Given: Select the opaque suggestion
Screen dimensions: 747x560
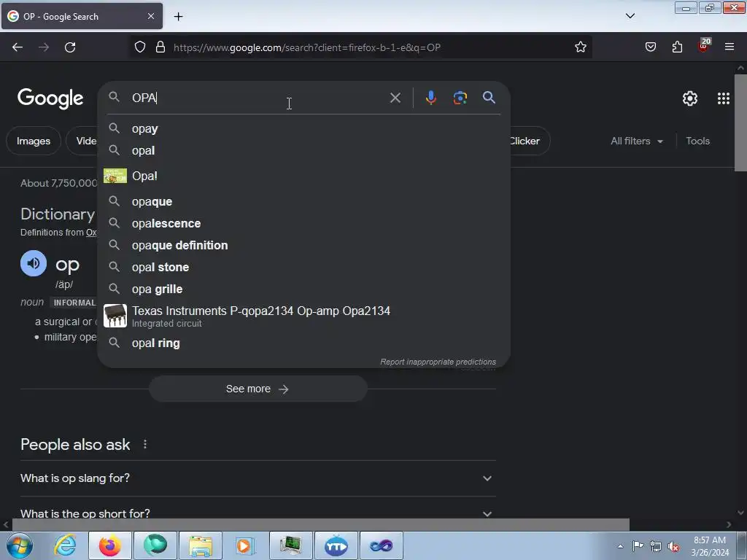Looking at the screenshot, I should [303, 201].
